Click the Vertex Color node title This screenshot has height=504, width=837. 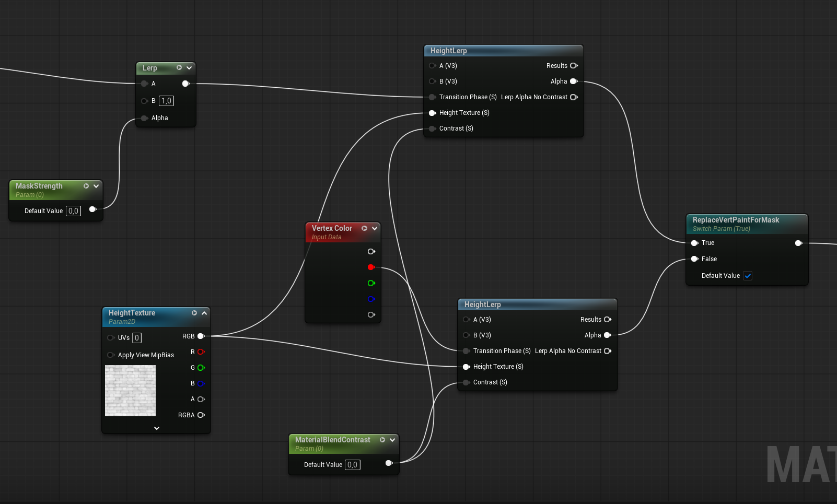pos(332,228)
